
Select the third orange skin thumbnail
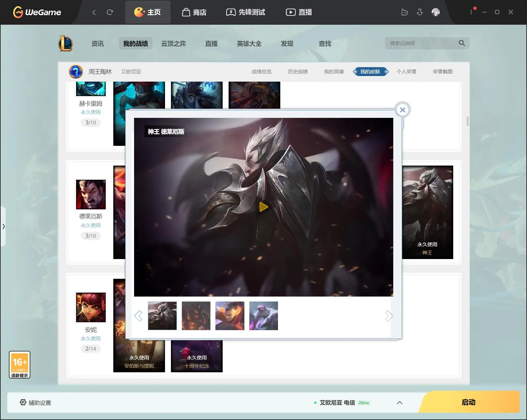[x=230, y=316]
